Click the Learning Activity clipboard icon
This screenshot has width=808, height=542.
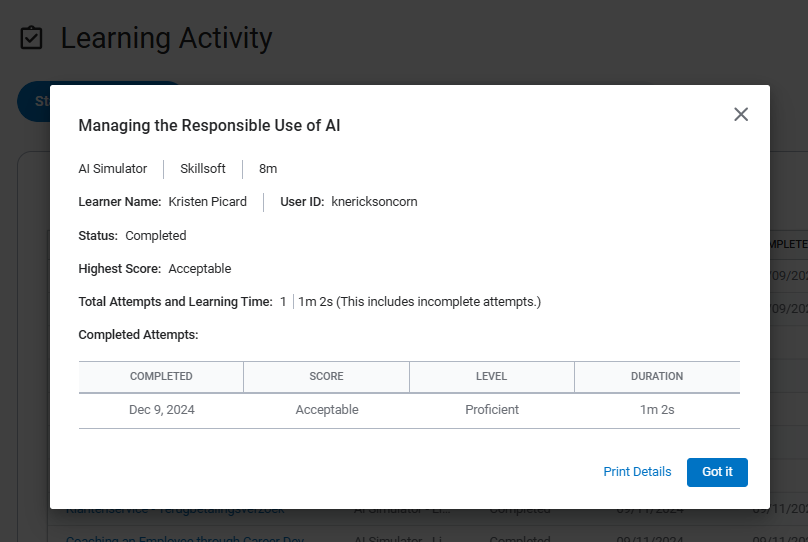click(x=32, y=39)
